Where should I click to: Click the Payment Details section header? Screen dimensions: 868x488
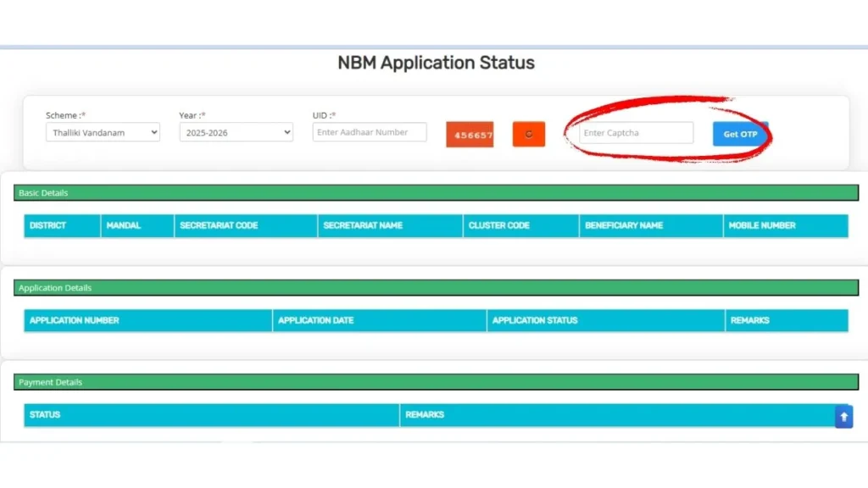coord(437,382)
